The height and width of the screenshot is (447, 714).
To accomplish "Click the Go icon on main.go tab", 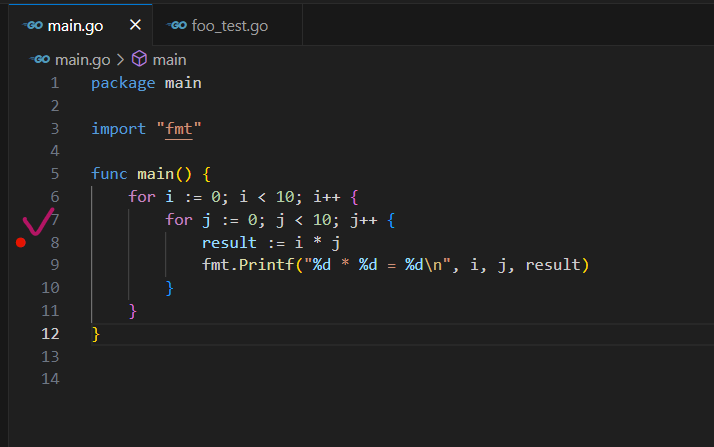I will click(x=35, y=25).
